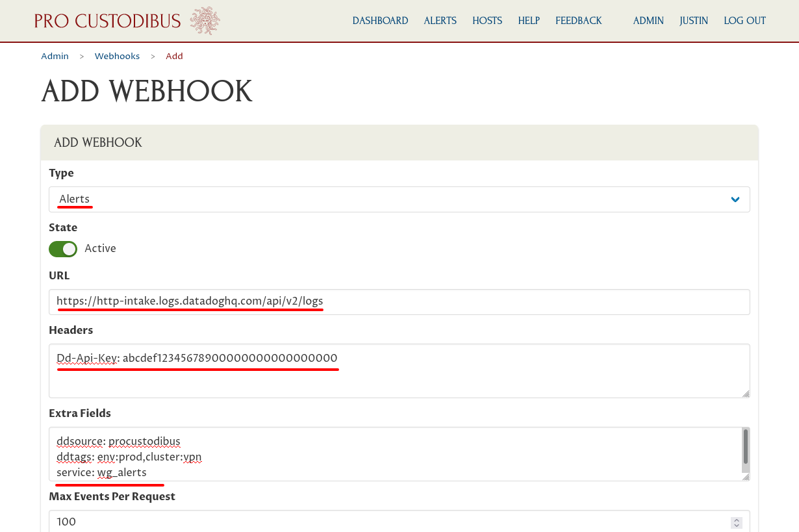Open the Admin navigation item

point(648,21)
